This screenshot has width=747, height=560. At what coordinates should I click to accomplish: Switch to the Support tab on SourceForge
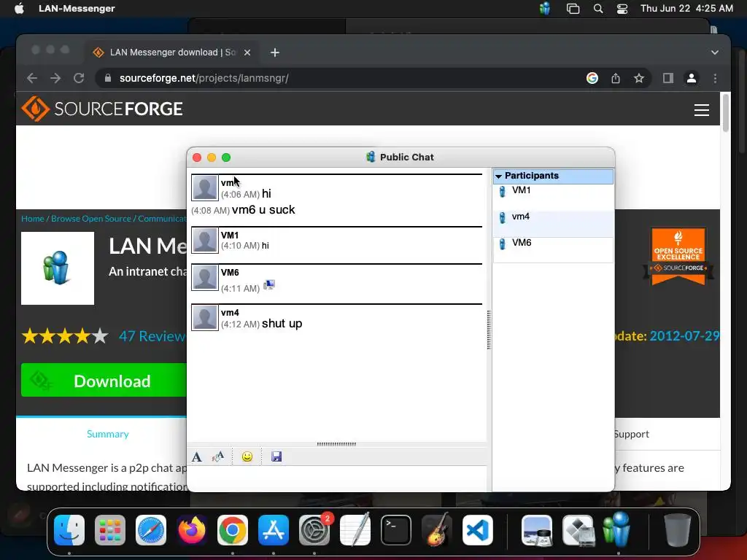632,434
